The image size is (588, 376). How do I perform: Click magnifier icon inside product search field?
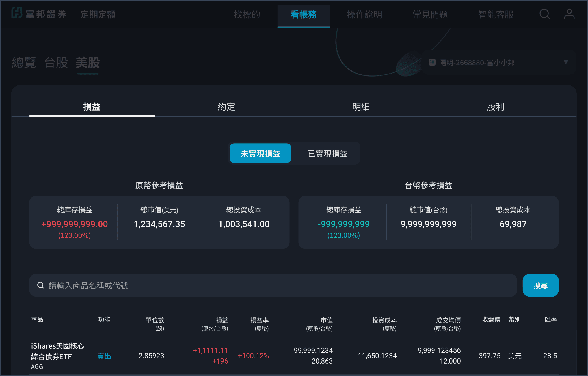point(41,285)
